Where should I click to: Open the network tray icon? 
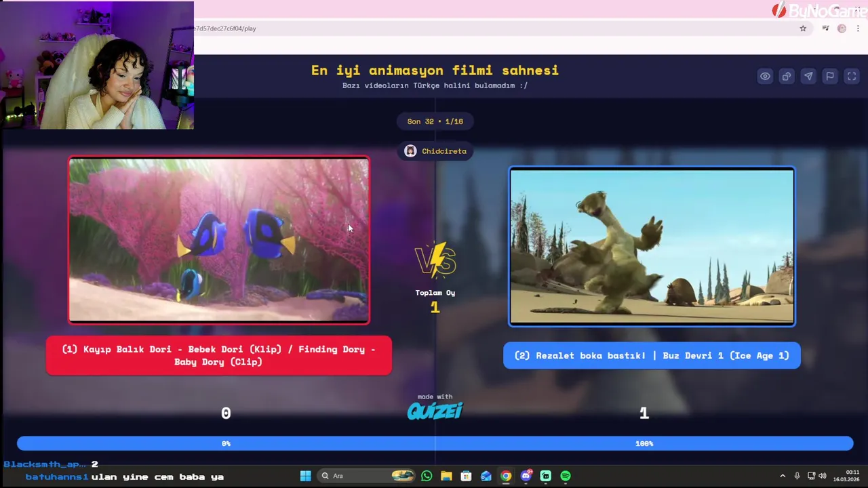click(811, 476)
